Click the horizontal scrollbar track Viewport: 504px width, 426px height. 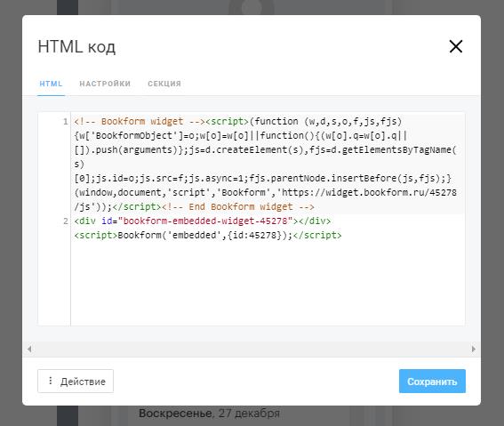click(252, 349)
